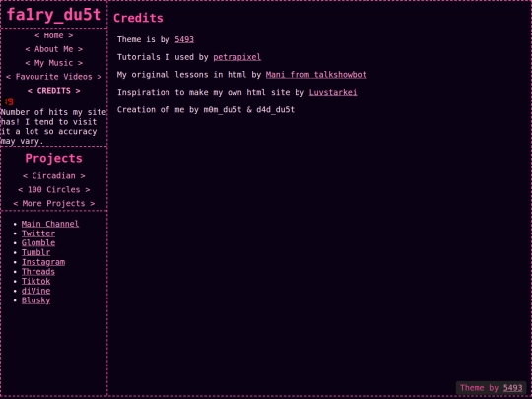
Task: Open the Instagram link
Action: point(43,262)
